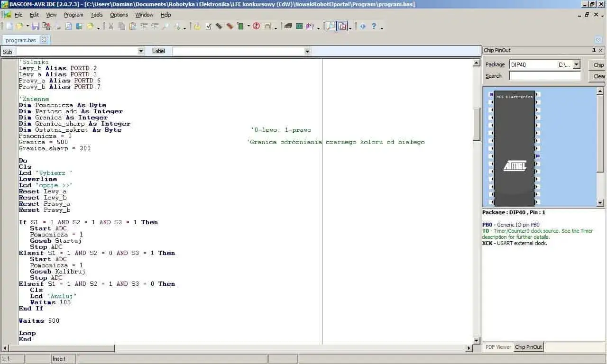Screen dimensions: 607x364
Task: Pin the Chip PinOut panel
Action: [x=594, y=50]
